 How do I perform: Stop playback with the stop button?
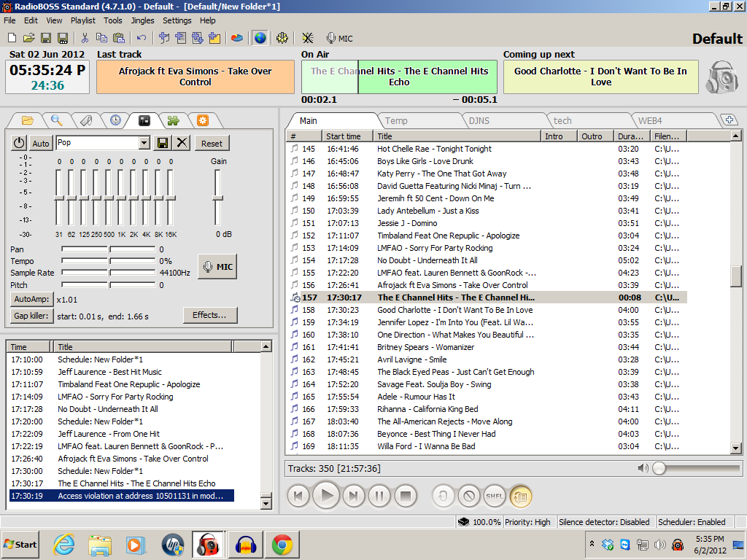pos(406,496)
